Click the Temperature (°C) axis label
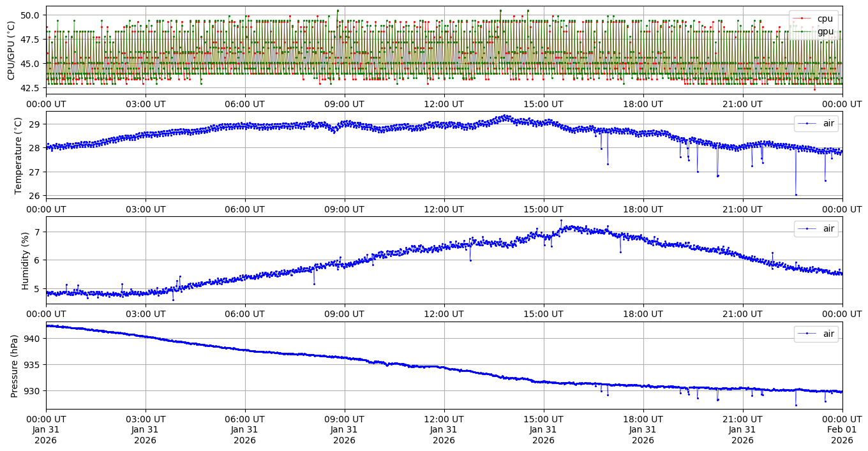 pyautogui.click(x=18, y=155)
